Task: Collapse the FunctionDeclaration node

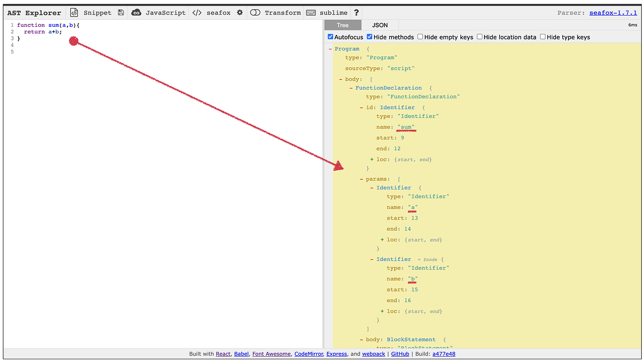Action: click(x=350, y=88)
